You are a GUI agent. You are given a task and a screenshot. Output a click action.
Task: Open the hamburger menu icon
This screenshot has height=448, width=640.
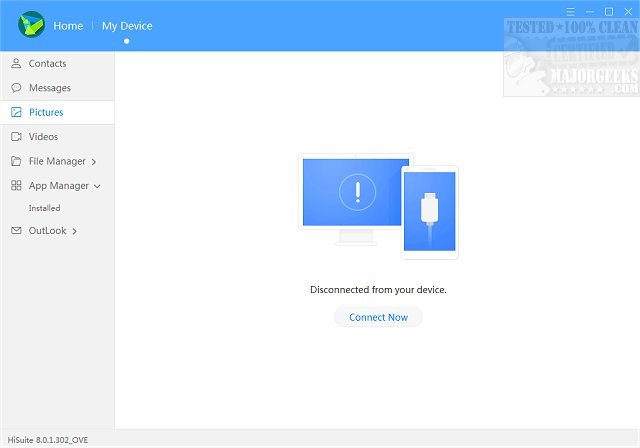[571, 12]
